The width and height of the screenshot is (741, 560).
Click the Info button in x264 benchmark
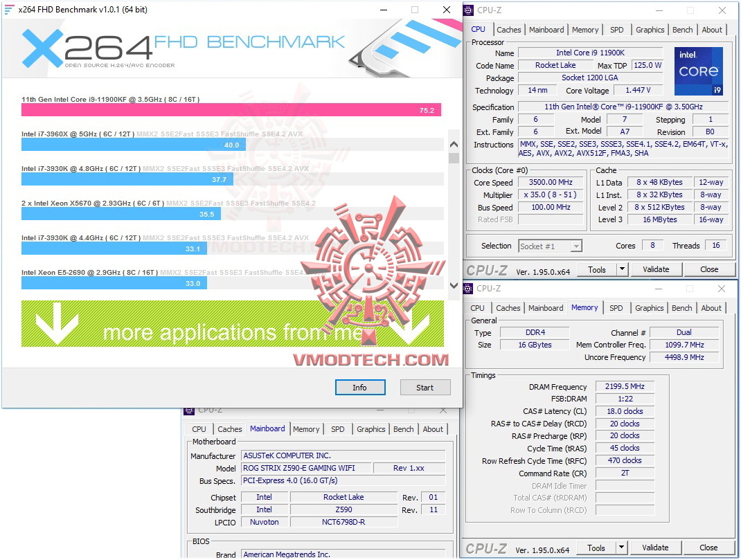pos(360,387)
